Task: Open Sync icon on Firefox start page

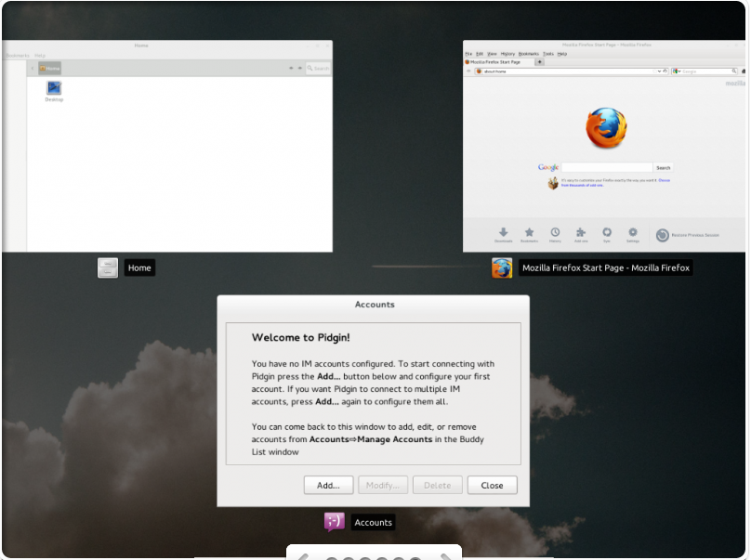Action: [x=607, y=232]
